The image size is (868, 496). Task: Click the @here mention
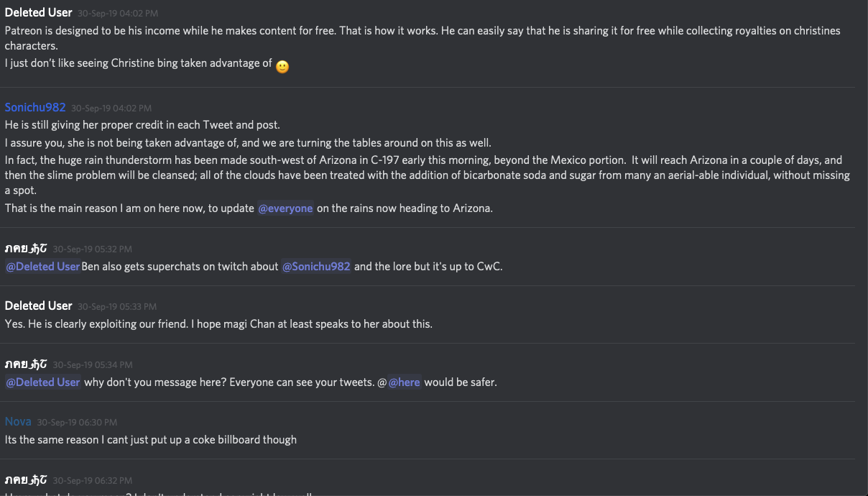tap(404, 382)
